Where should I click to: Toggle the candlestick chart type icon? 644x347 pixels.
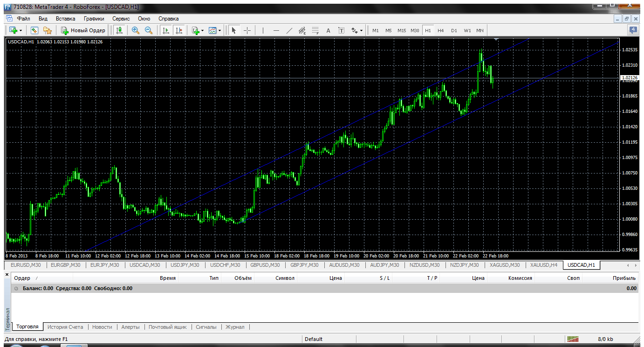[x=119, y=30]
